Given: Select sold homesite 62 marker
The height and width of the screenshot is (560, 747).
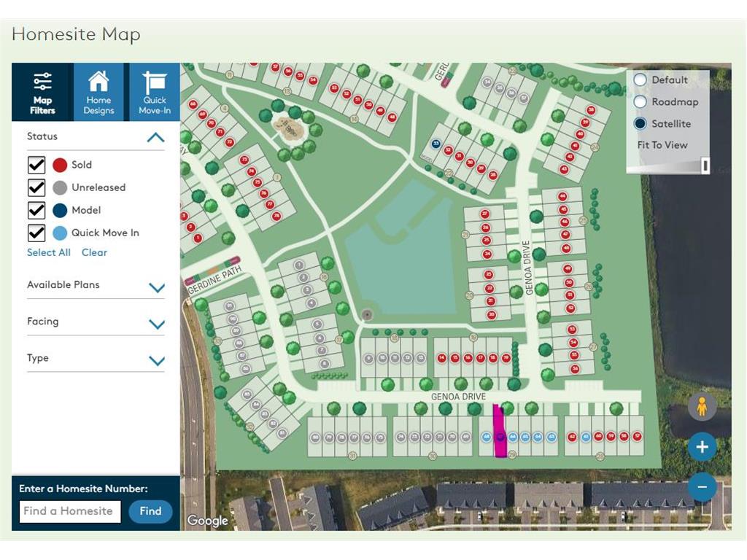Looking at the screenshot, I should pos(573,437).
